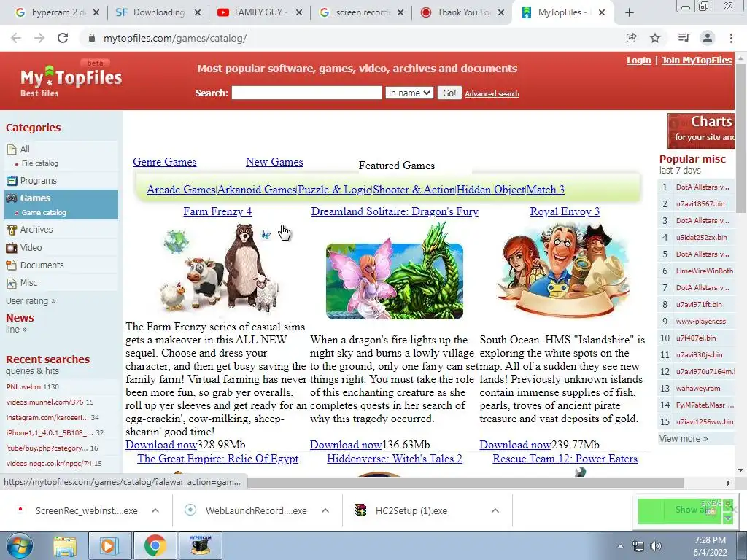Close the 'FAMILY GUY' YouTube tab
This screenshot has height=560, width=747.
tap(298, 13)
